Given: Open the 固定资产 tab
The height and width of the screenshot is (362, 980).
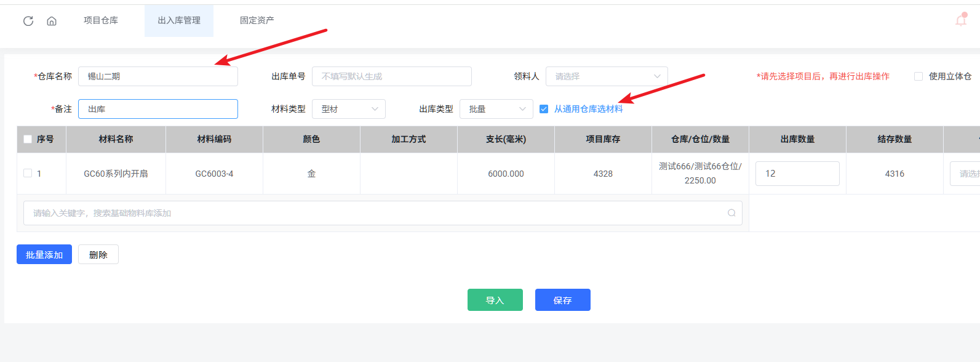Looking at the screenshot, I should (257, 20).
